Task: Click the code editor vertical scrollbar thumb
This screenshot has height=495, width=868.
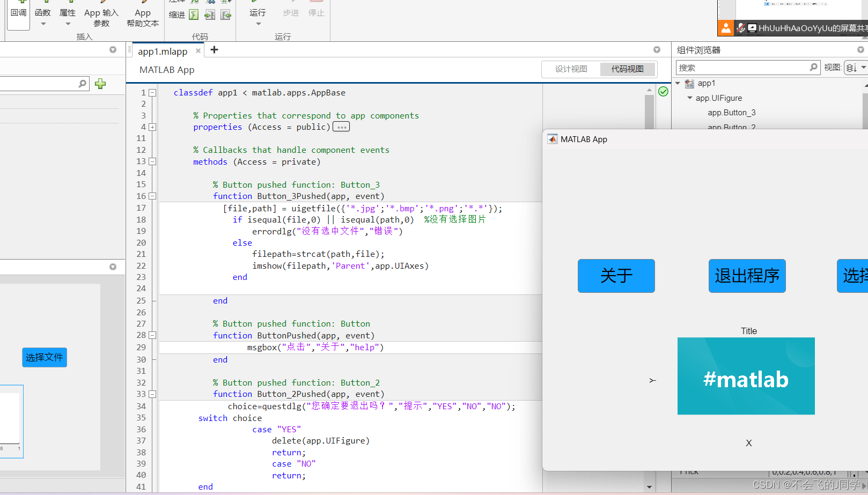Action: coord(649,113)
